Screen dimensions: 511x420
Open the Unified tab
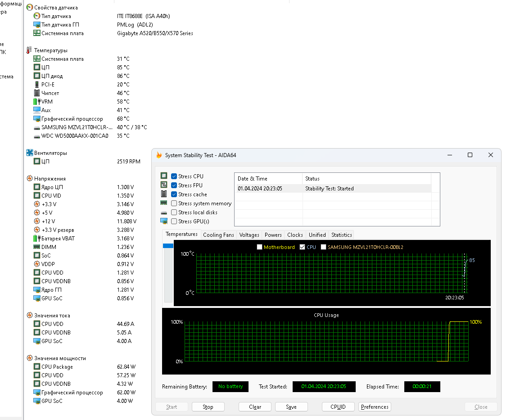(x=317, y=235)
